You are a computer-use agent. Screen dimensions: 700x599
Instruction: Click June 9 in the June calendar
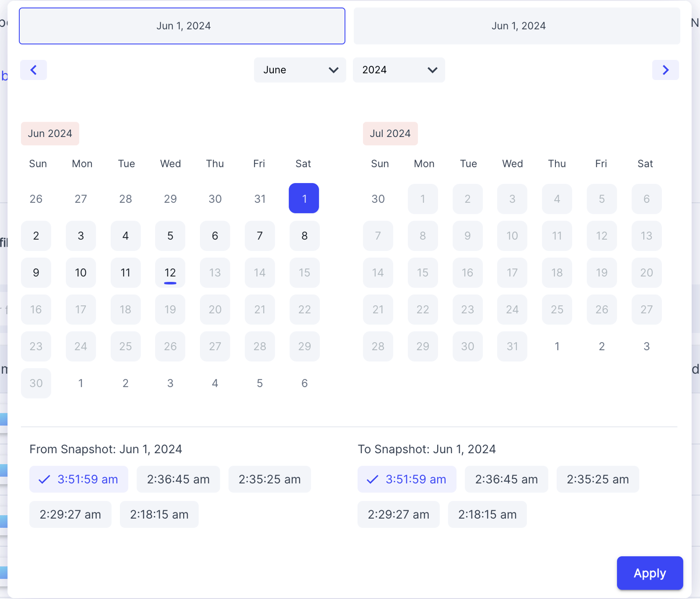click(36, 273)
